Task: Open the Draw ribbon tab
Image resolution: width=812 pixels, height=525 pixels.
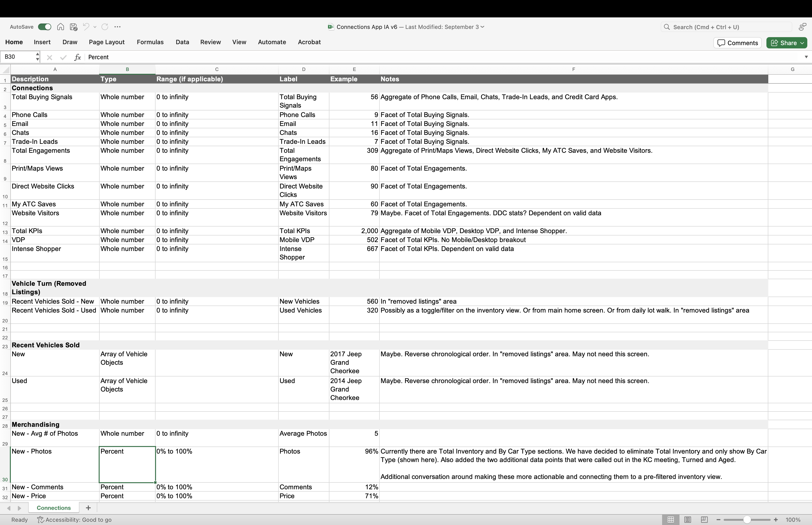Action: (70, 42)
